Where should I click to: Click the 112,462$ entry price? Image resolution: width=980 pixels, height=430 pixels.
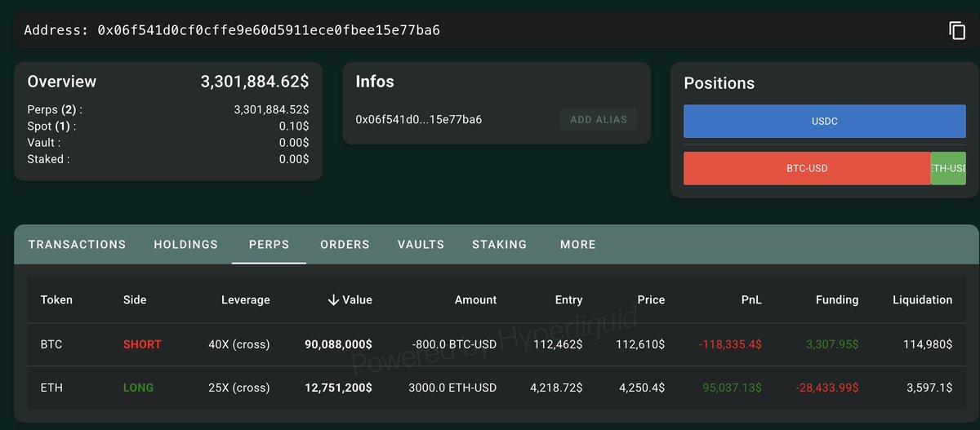(x=557, y=344)
